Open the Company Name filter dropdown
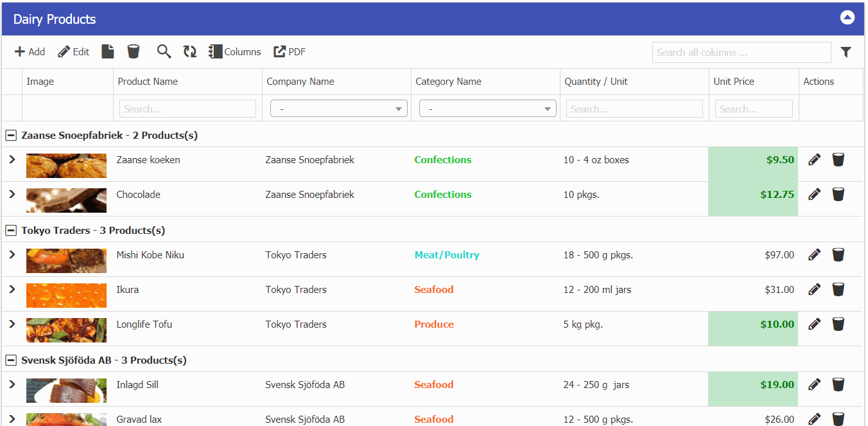868x426 pixels. pos(339,109)
